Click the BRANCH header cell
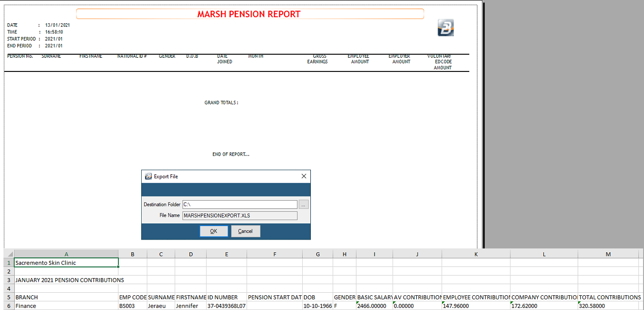 pos(66,297)
